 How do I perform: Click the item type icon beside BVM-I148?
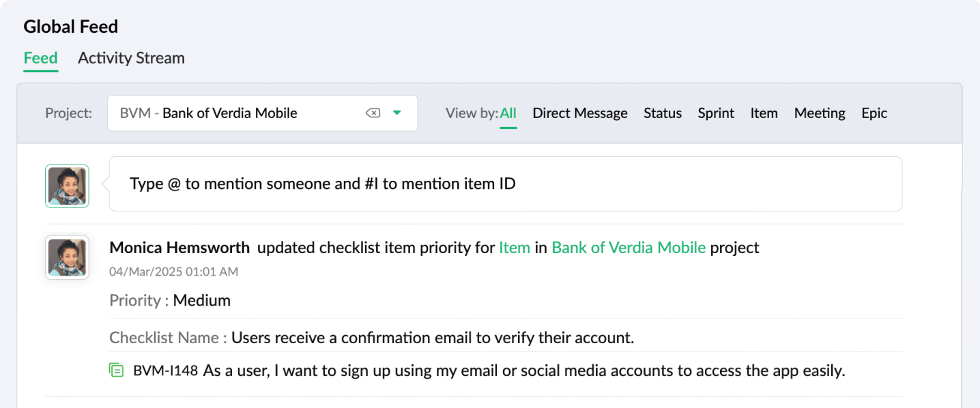click(x=117, y=370)
